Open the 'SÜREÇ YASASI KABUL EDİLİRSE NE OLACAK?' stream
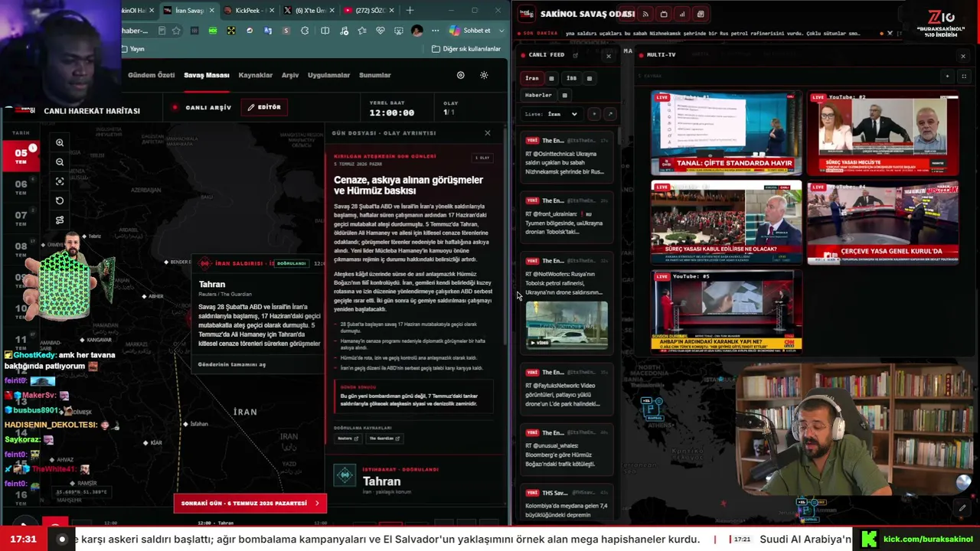980x551 pixels. pos(726,223)
